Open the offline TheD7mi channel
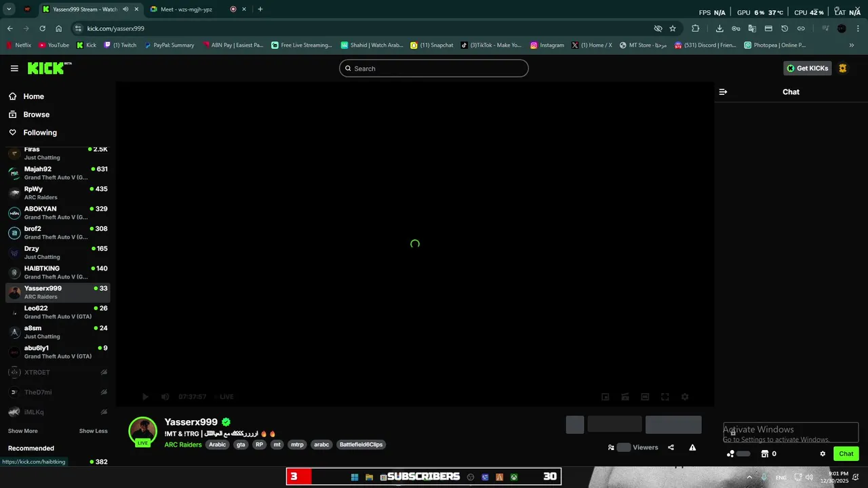868x488 pixels. click(58, 392)
